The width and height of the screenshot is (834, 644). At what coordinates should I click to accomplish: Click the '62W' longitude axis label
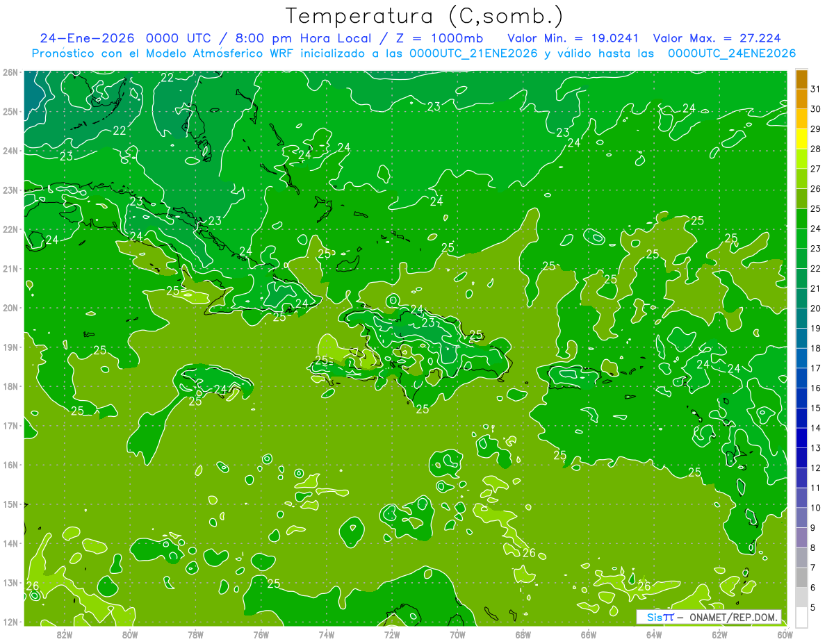[x=720, y=634]
